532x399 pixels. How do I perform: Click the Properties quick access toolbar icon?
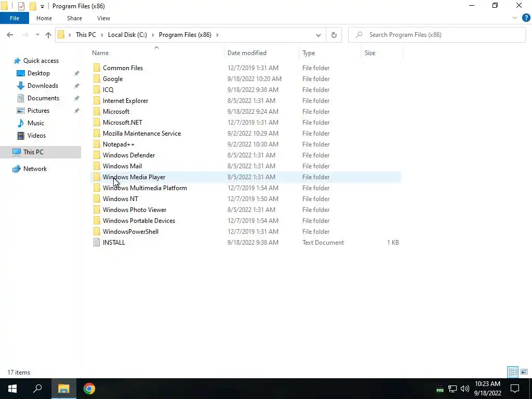(21, 6)
